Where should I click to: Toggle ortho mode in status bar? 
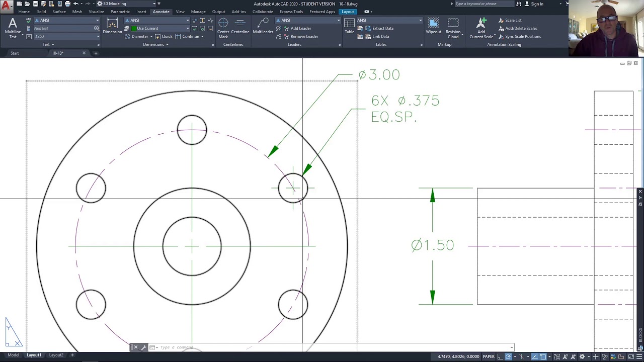point(499,356)
